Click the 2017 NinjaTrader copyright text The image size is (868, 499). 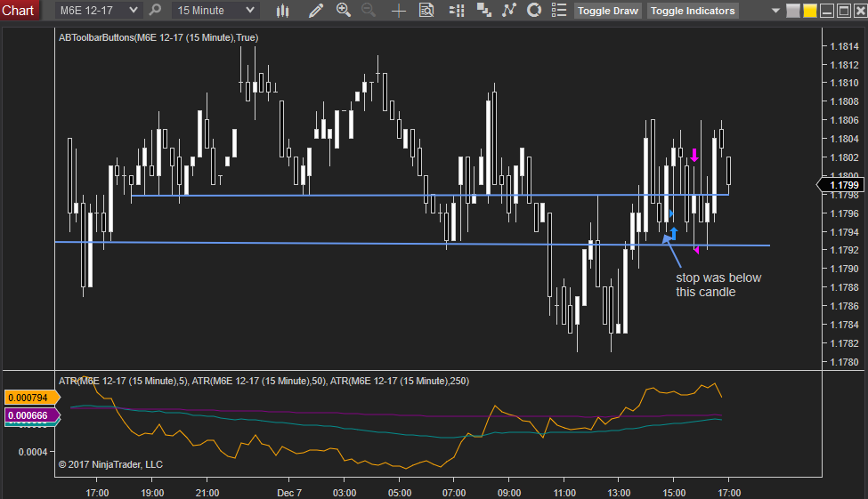tap(110, 464)
